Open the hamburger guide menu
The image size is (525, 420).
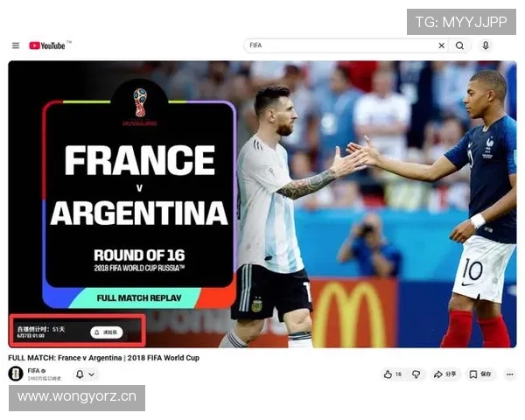pyautogui.click(x=16, y=45)
